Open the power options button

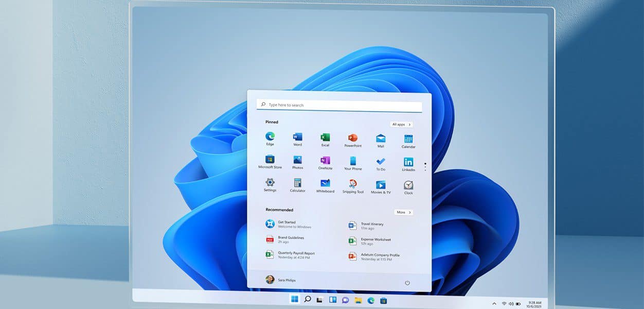[x=407, y=283]
